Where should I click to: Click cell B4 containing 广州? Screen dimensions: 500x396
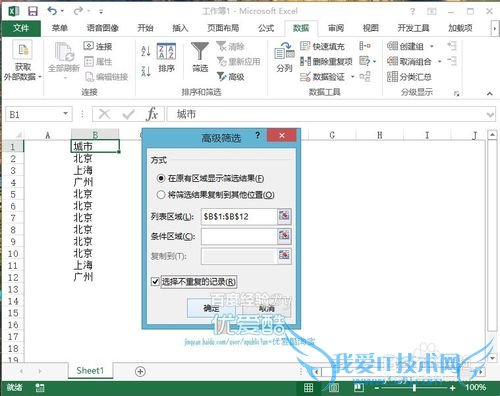pos(95,182)
